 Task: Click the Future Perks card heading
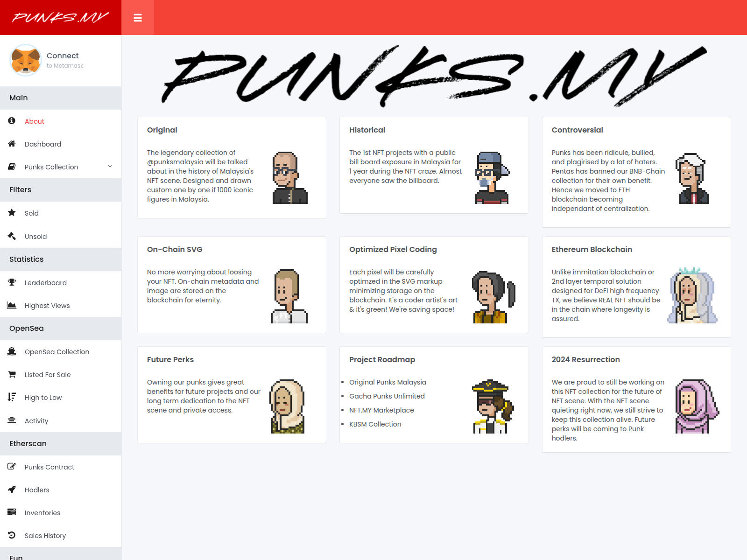(x=170, y=360)
